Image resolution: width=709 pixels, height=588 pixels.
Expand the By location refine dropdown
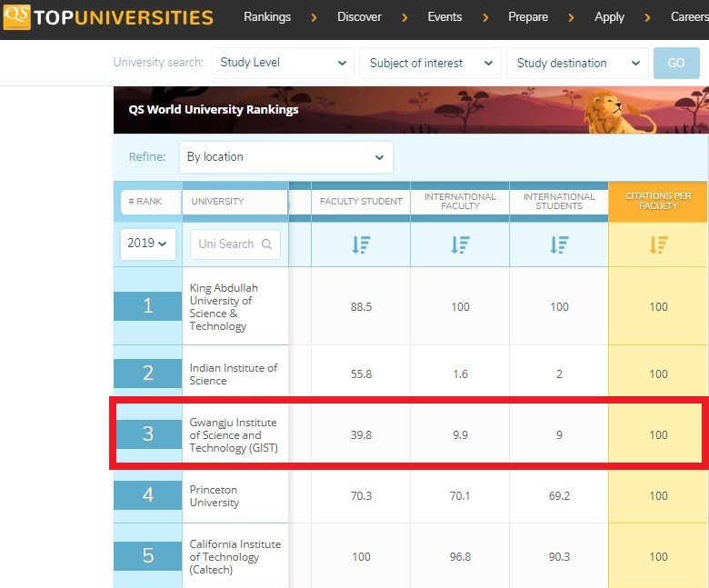tap(285, 157)
